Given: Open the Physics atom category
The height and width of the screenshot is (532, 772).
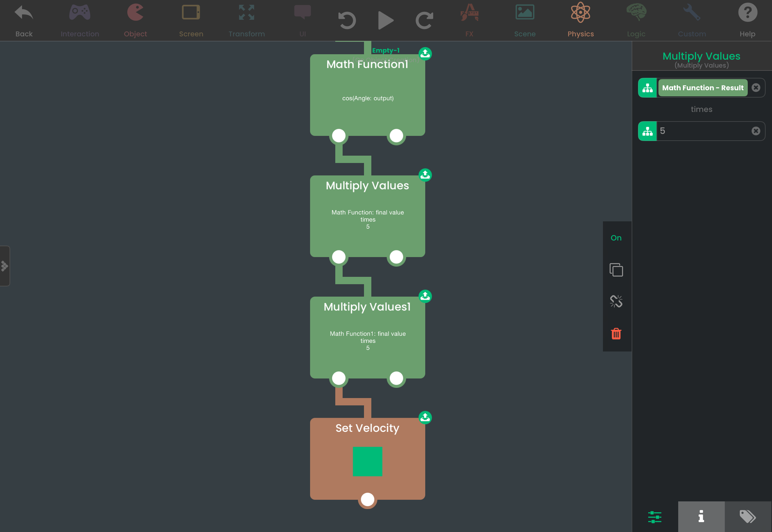Looking at the screenshot, I should [581, 13].
